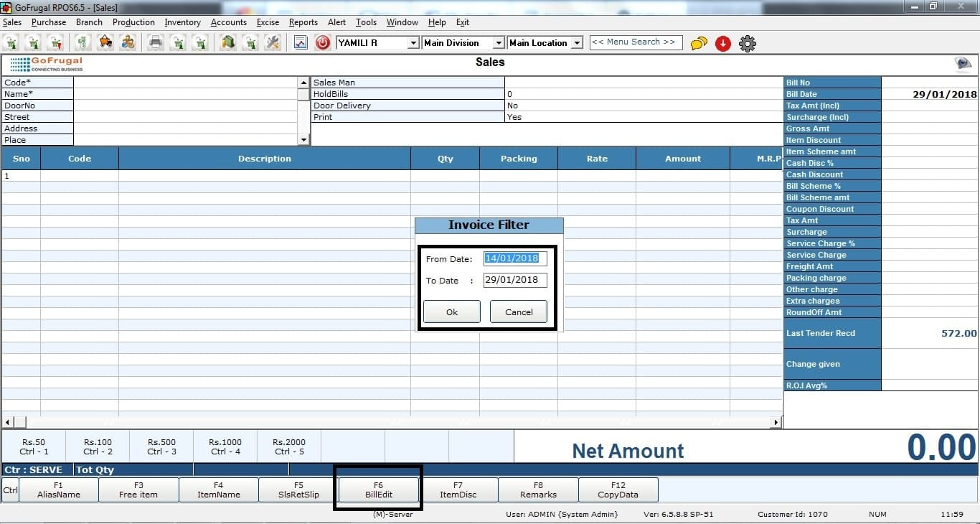This screenshot has width=980, height=524.
Task: Click Cancel in Invoice Filter dialog
Action: 519,312
